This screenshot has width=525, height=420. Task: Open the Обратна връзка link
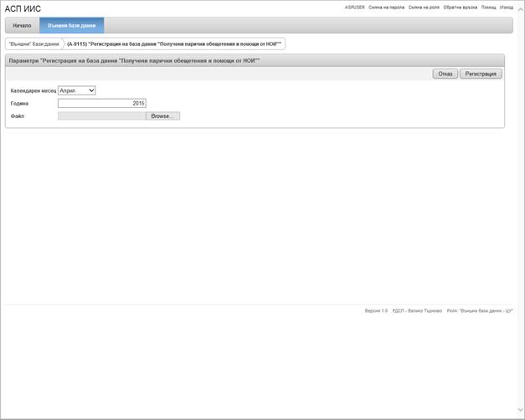click(x=460, y=8)
